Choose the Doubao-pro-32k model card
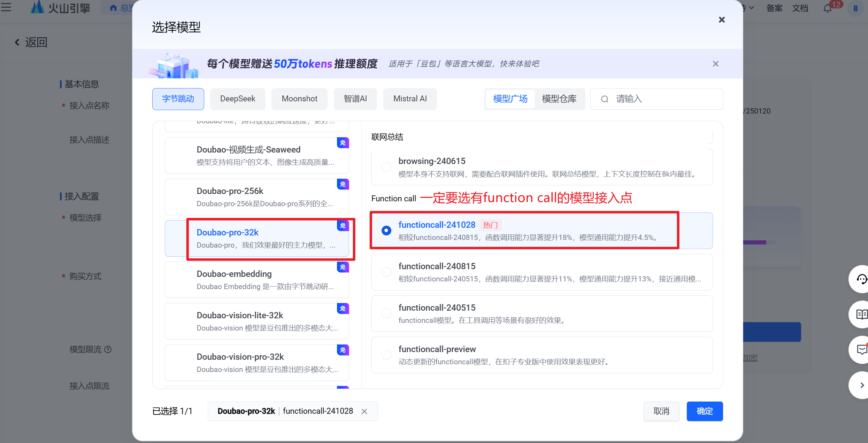Viewport: 868px width, 443px height. coord(257,239)
